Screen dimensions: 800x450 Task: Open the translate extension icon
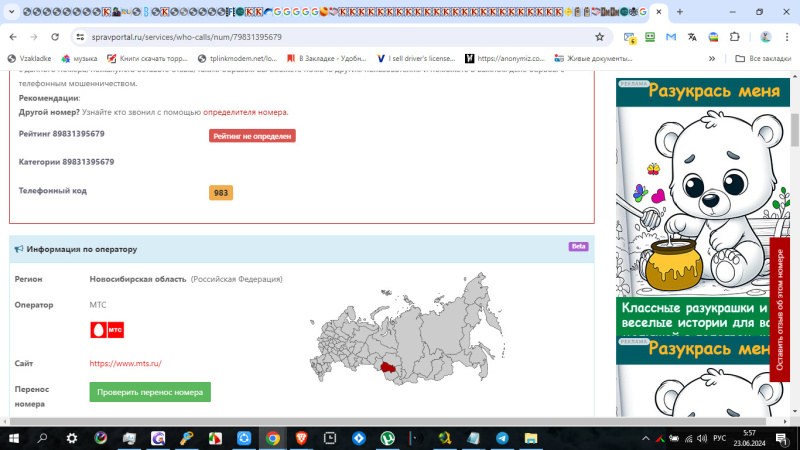(692, 37)
